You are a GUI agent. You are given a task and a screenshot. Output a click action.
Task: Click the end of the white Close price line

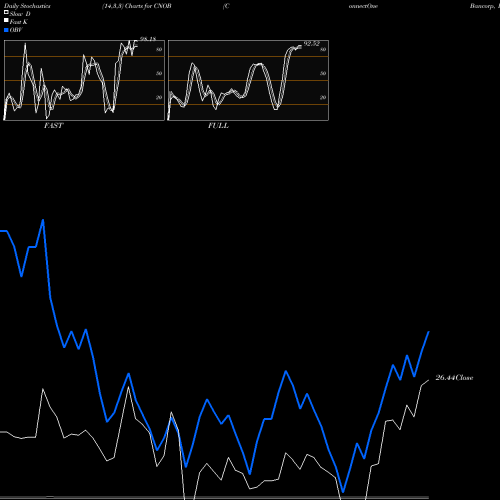point(429,380)
